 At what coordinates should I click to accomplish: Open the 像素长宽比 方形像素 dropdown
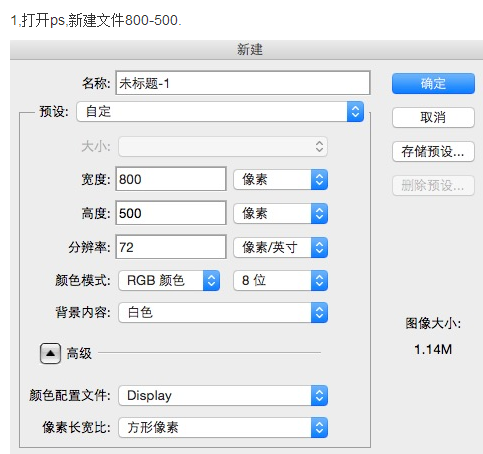tap(223, 428)
